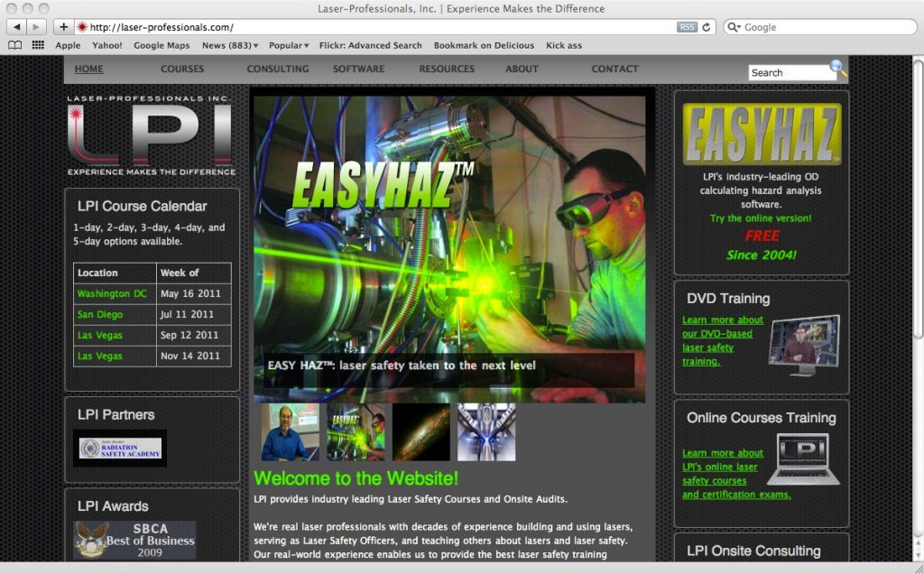Show Top Sites grid icon
This screenshot has width=924, height=574.
pos(38,45)
